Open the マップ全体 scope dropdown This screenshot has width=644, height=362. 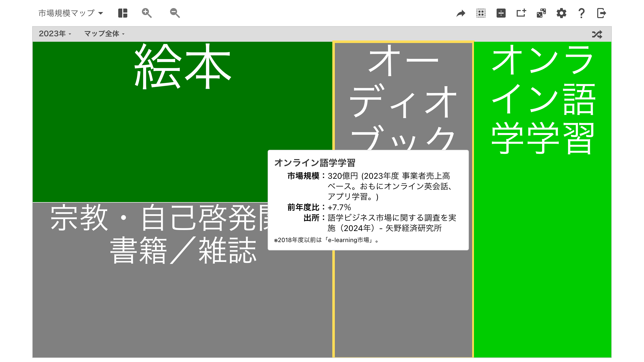point(104,34)
